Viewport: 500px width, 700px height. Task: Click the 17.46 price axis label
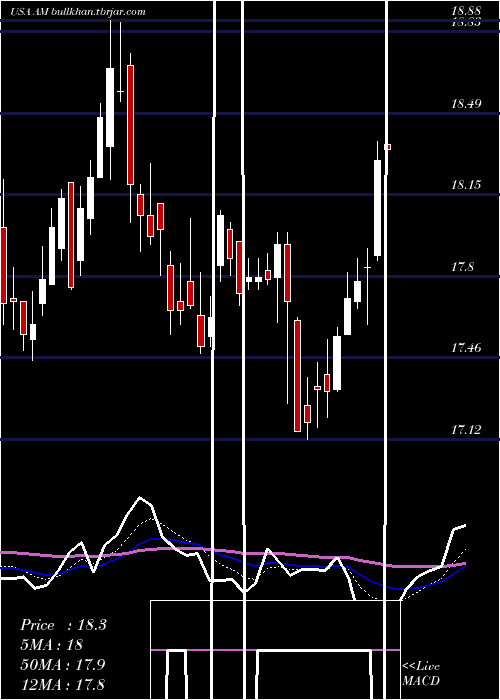(466, 347)
